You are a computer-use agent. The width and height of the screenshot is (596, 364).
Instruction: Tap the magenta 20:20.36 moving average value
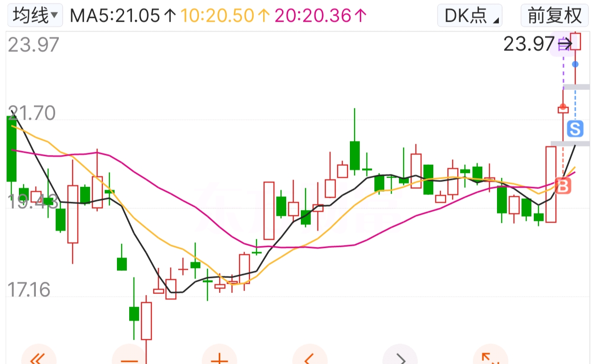coord(321,16)
